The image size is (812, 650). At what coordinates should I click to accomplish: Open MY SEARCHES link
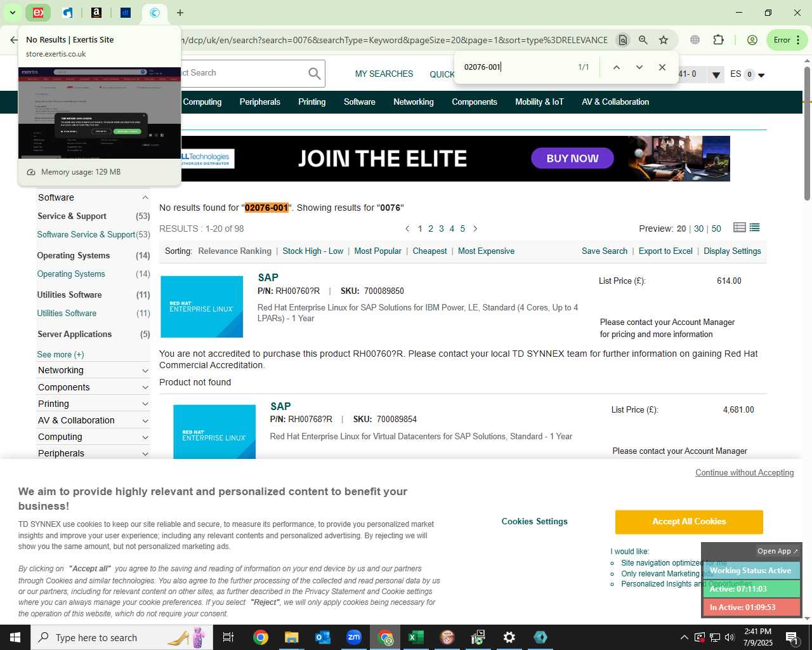click(384, 74)
